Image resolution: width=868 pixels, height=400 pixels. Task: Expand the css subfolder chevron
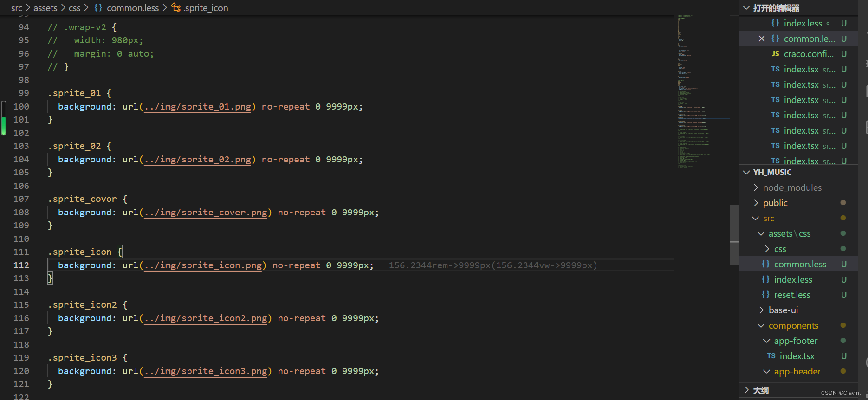click(767, 249)
